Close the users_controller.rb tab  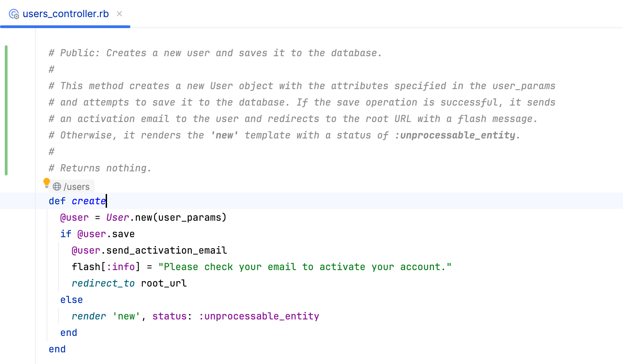(119, 14)
